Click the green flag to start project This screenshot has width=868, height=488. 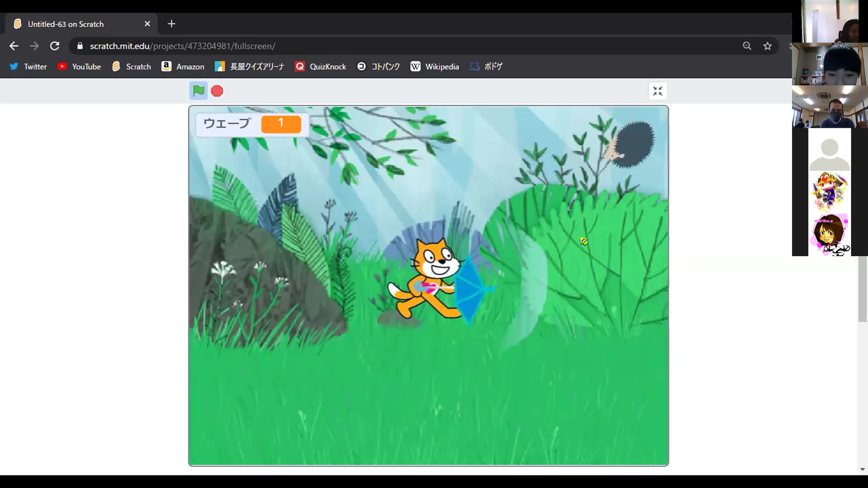(x=198, y=91)
